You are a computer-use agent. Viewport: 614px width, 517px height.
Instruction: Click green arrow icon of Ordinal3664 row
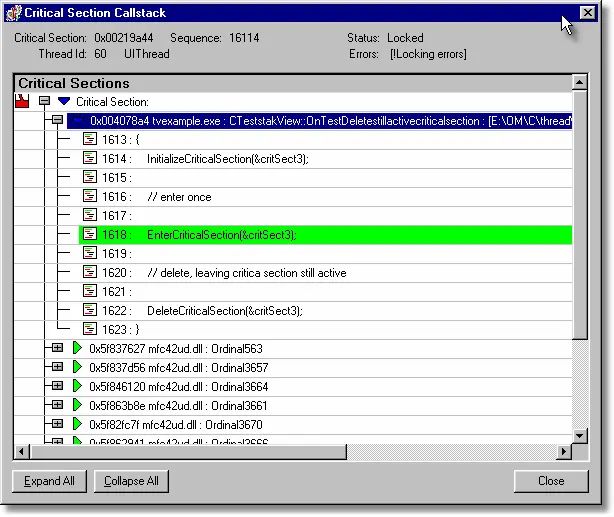[x=77, y=386]
